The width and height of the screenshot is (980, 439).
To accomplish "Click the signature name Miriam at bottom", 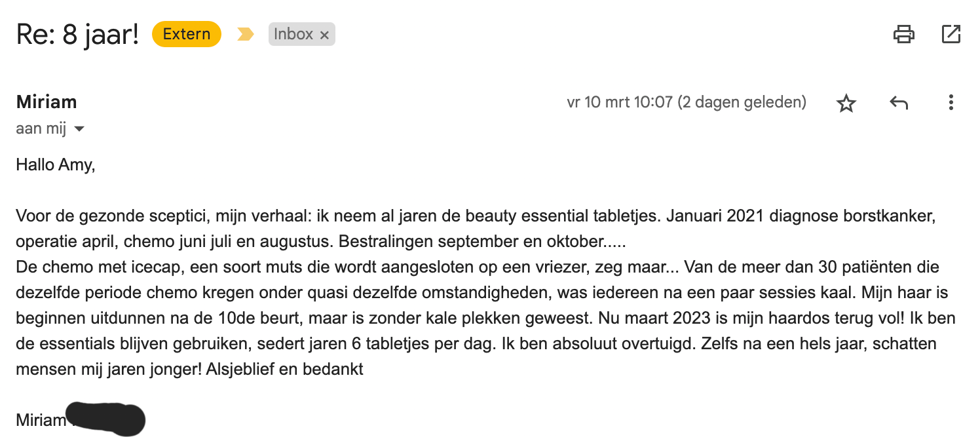I will coord(41,420).
